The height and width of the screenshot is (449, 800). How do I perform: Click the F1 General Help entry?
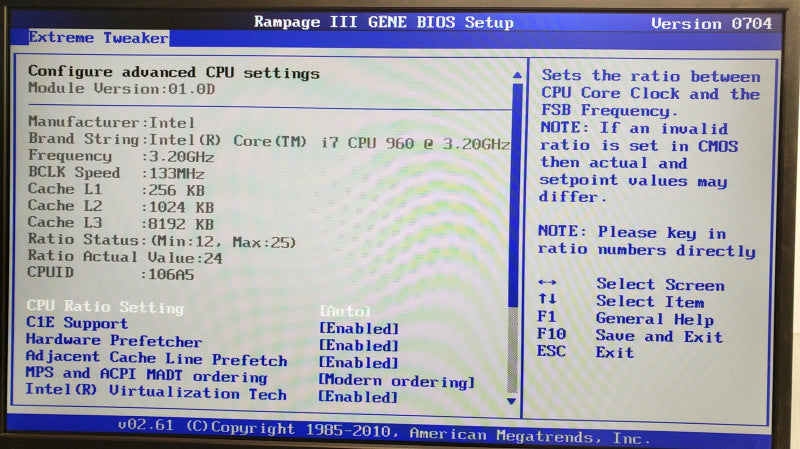[626, 318]
